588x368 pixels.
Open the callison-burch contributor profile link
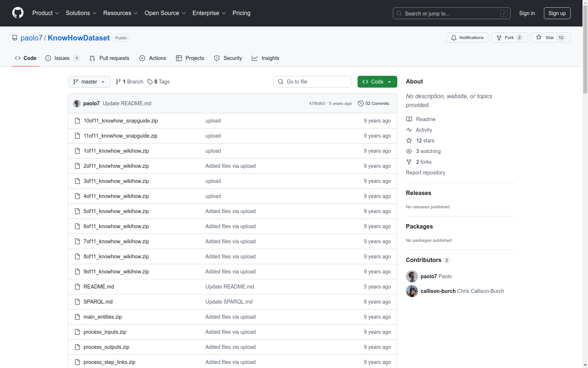tap(438, 291)
